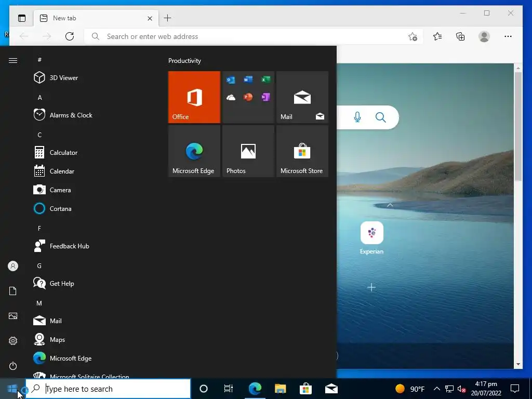Open the user account icon in Start
Image resolution: width=532 pixels, height=399 pixels.
13,266
